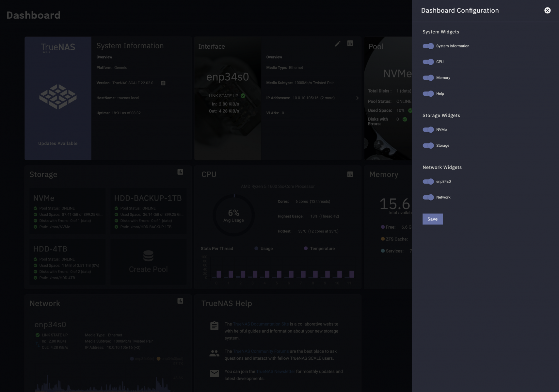The width and height of the screenshot is (559, 392).
Task: Toggle the Network widget switch
Action: coord(428,197)
